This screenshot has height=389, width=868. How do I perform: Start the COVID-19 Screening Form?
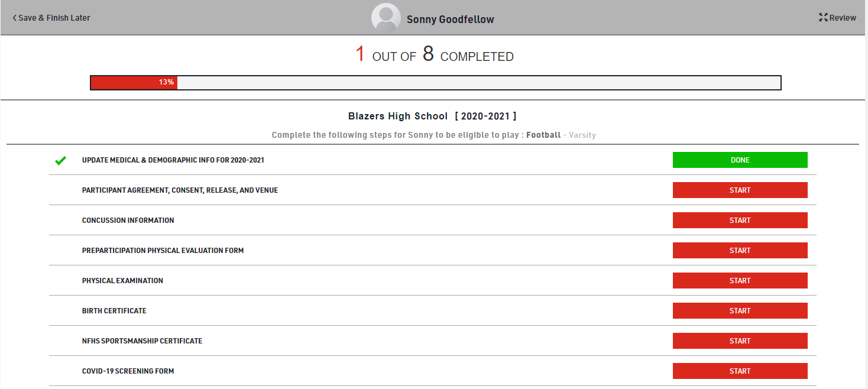coord(740,371)
